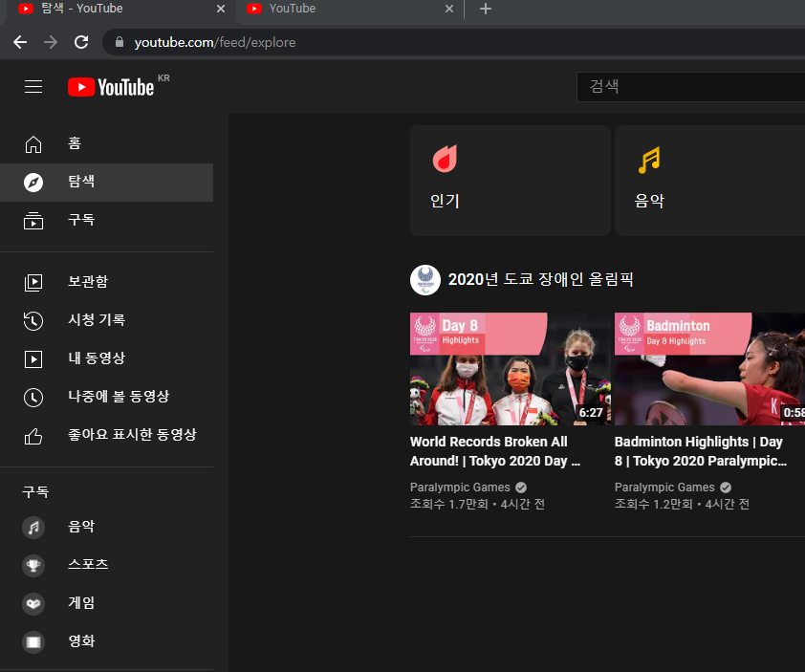Switch to the second YouTube tab
This screenshot has height=672, width=805.
pyautogui.click(x=349, y=9)
